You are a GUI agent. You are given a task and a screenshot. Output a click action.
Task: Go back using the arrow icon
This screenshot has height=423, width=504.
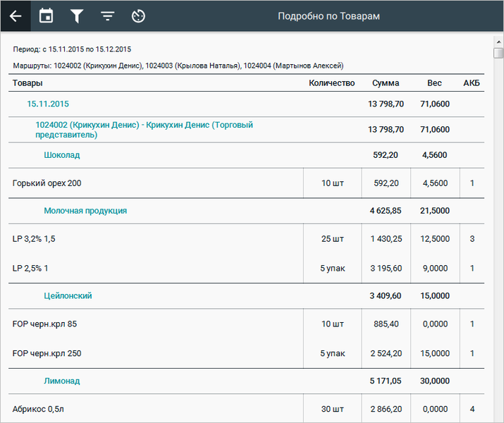tap(16, 16)
